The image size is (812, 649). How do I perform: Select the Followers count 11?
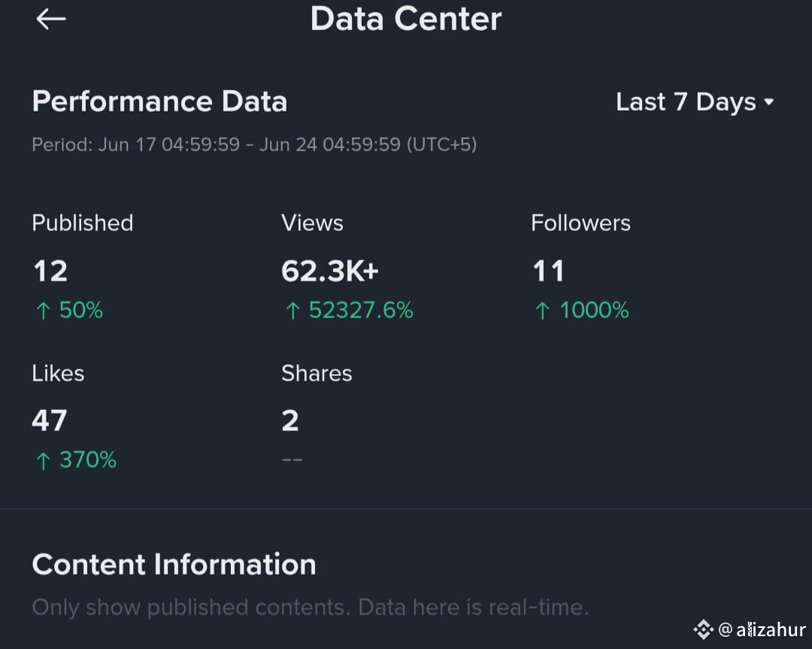point(548,271)
